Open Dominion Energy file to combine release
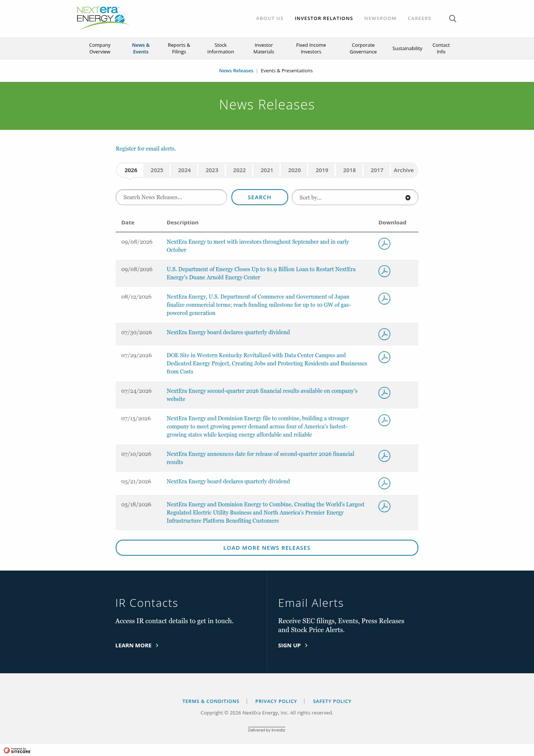Viewport: 534px width, 756px height. pyautogui.click(x=258, y=426)
